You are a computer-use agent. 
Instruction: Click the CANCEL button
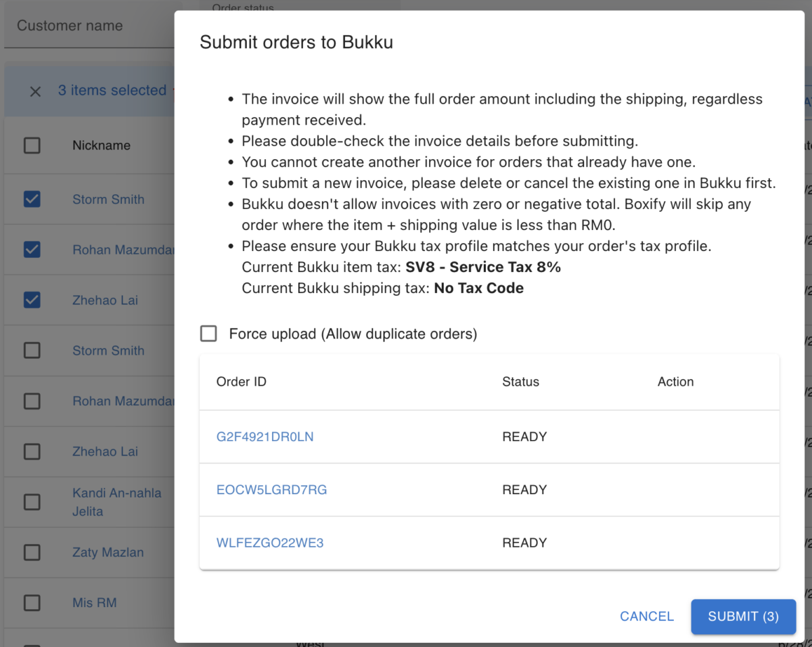[x=646, y=617]
